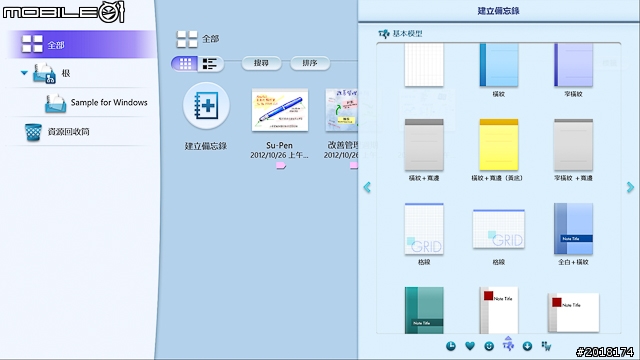
Task: Switch to thumbnail grid view
Action: [x=185, y=64]
